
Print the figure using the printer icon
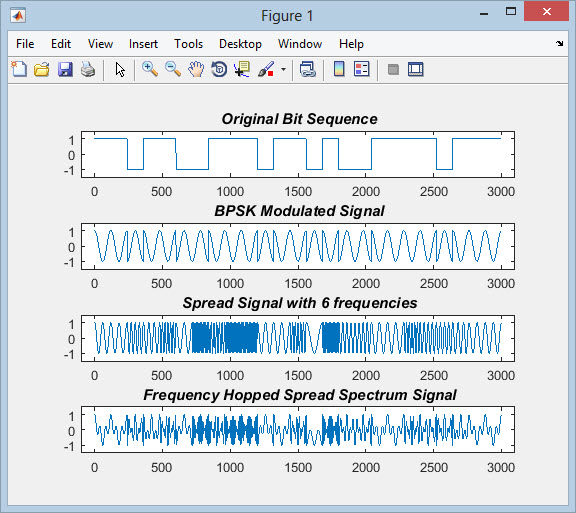pyautogui.click(x=88, y=69)
